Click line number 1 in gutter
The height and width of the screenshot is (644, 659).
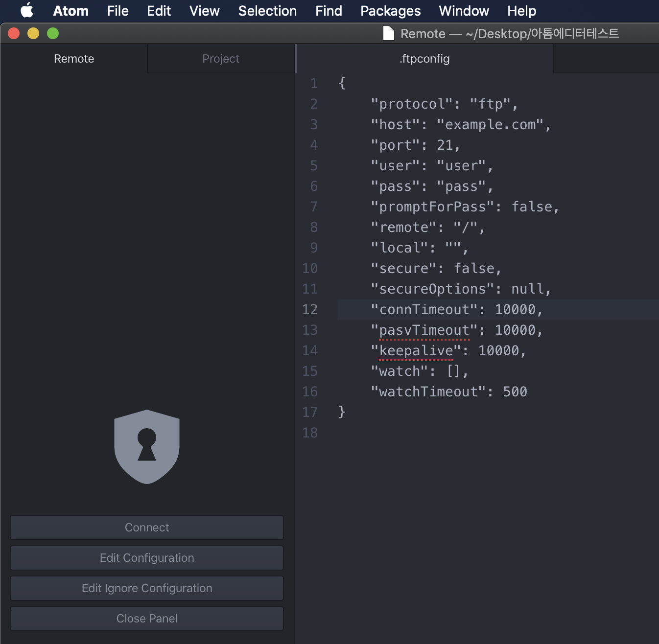tap(314, 84)
